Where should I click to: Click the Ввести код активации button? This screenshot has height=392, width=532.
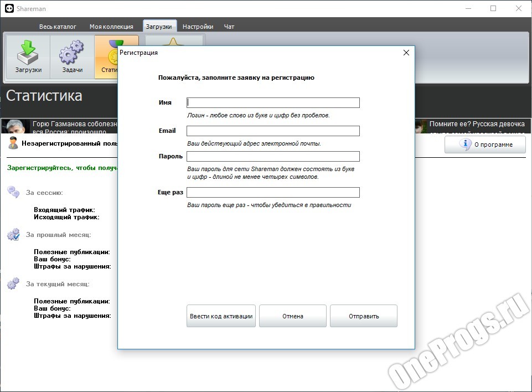(x=221, y=316)
